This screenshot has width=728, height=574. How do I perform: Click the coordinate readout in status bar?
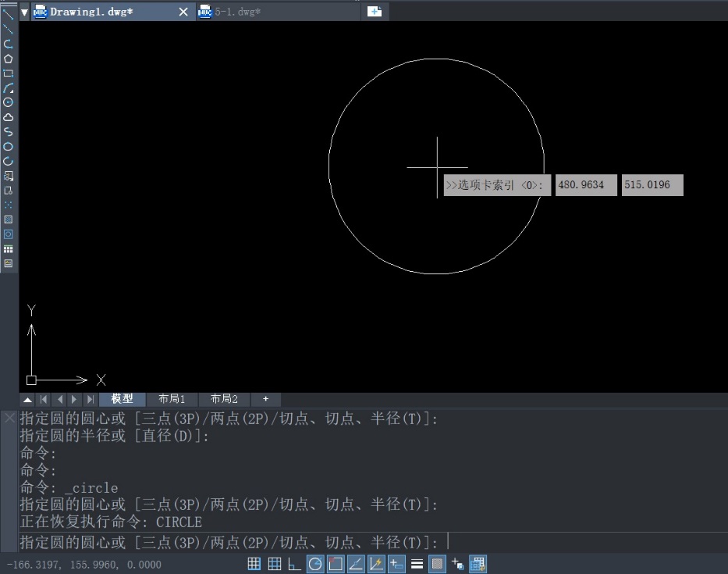(84, 565)
